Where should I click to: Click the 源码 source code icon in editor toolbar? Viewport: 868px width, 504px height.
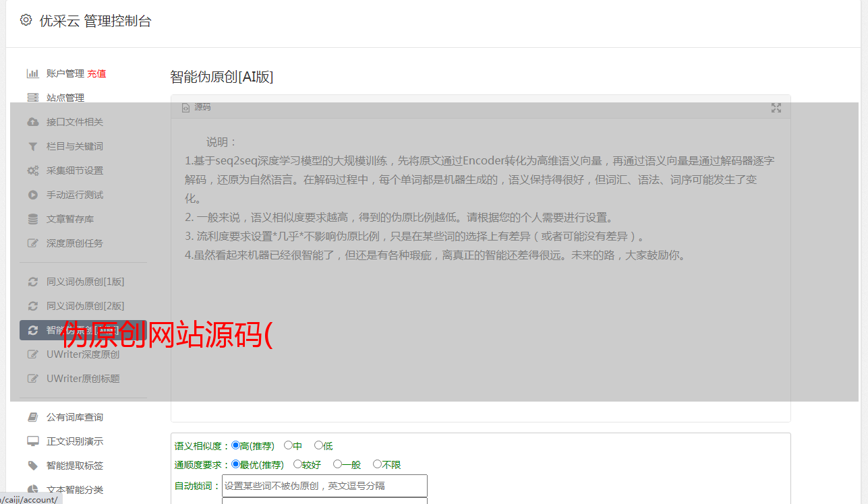tap(186, 107)
